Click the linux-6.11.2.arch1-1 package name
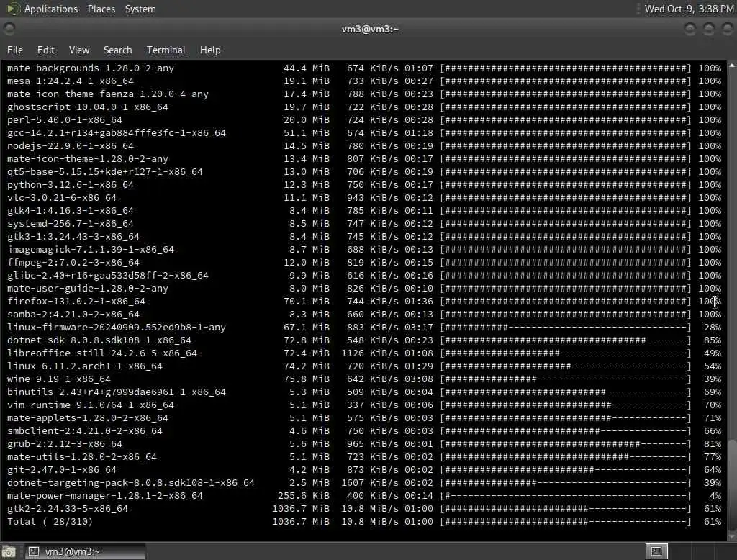The width and height of the screenshot is (737, 560). [85, 366]
